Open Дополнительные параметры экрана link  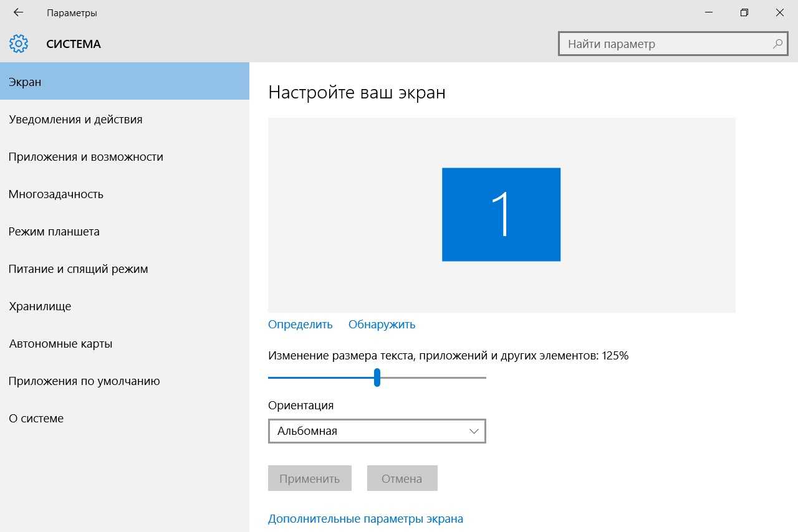pos(365,518)
